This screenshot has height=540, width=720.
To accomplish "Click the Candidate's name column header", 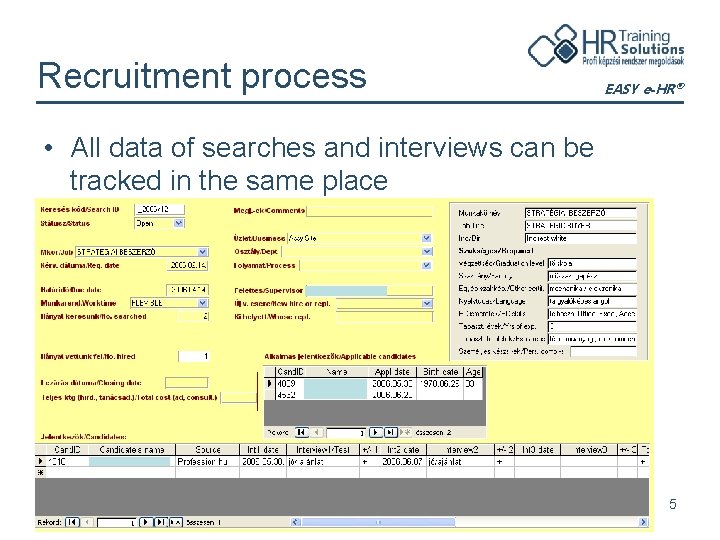I will [131, 450].
